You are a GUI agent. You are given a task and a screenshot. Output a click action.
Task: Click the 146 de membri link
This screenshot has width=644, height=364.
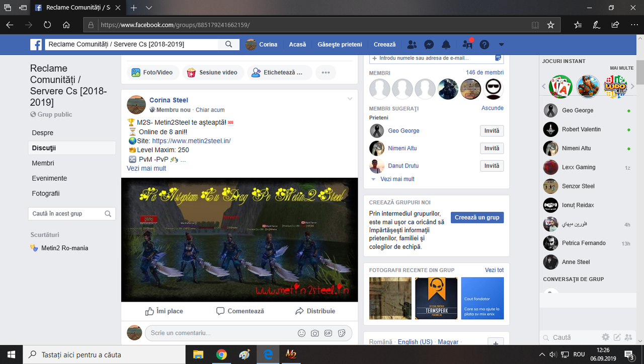click(485, 72)
